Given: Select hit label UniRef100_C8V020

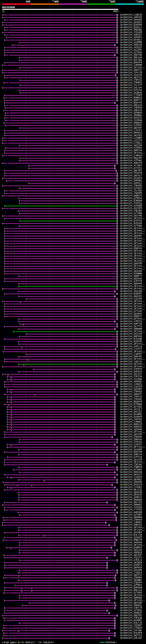Looking at the screenshot, I should point(131,442).
